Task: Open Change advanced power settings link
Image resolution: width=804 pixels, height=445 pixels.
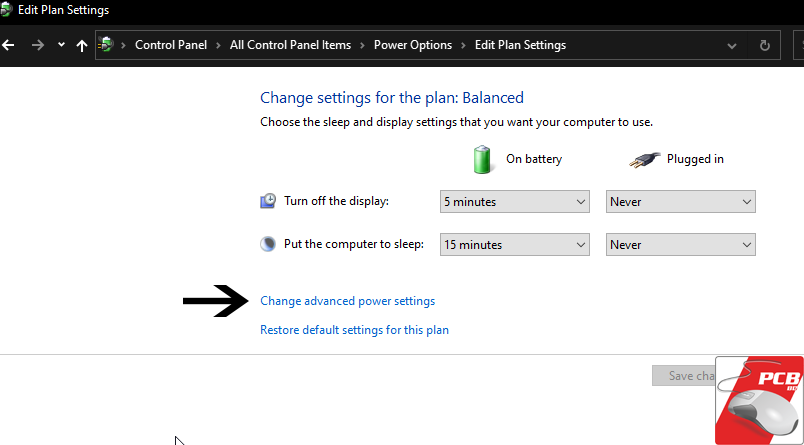Action: pos(347,301)
